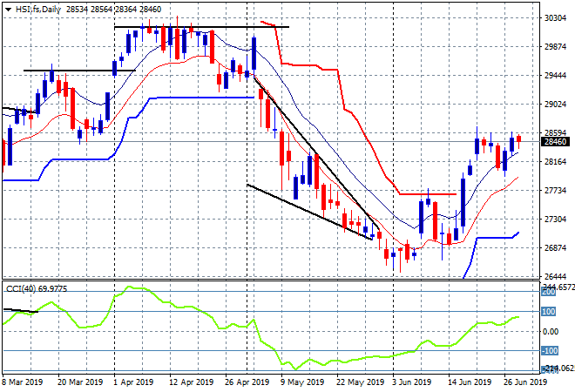Click the 28594 price axis label

555,132
